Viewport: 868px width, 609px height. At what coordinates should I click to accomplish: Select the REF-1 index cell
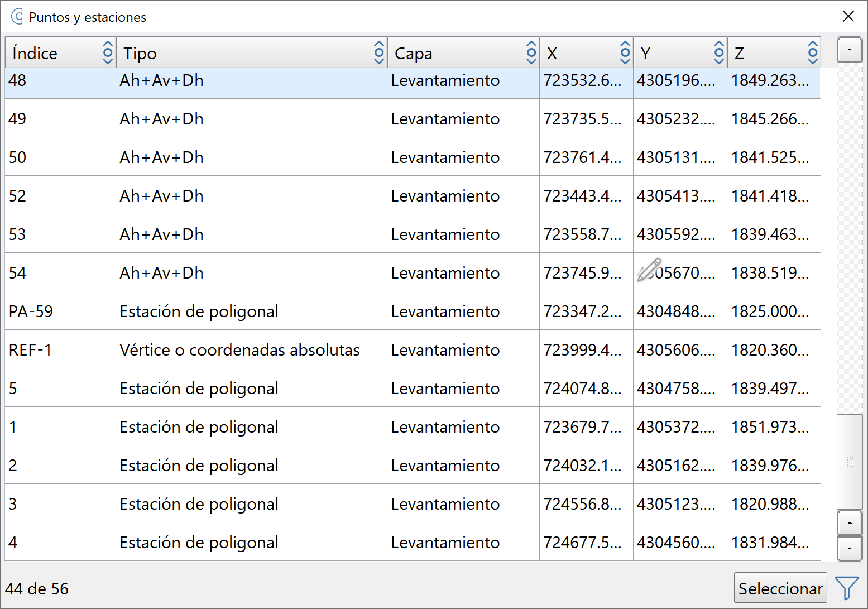pos(60,349)
